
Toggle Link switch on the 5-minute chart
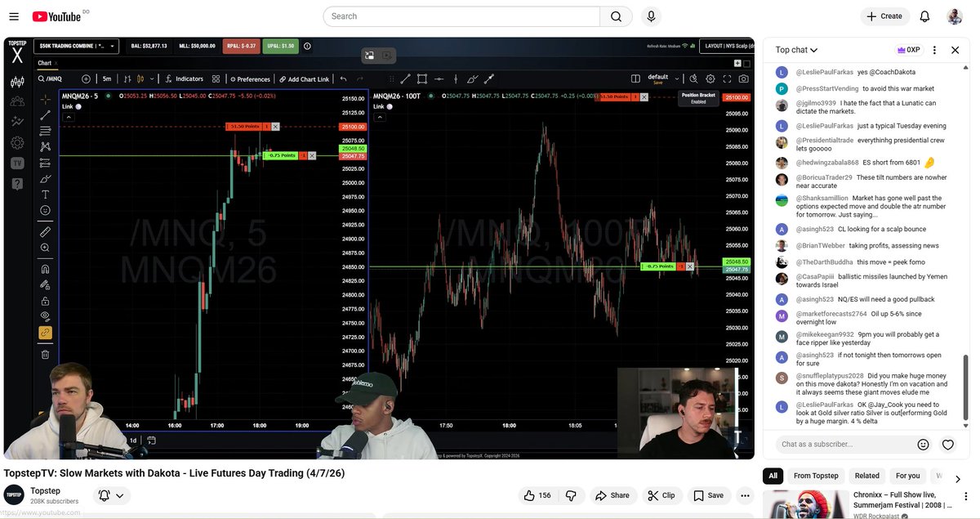pyautogui.click(x=78, y=107)
